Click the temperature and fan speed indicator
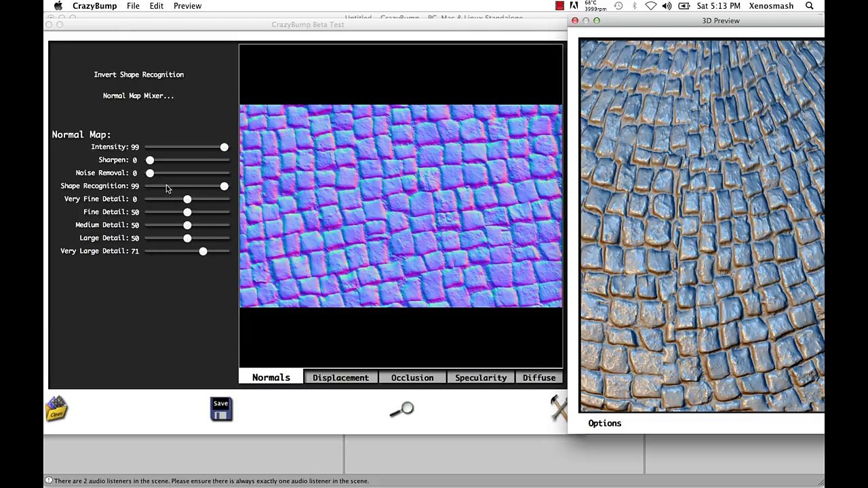The width and height of the screenshot is (868, 488). pos(595,5)
